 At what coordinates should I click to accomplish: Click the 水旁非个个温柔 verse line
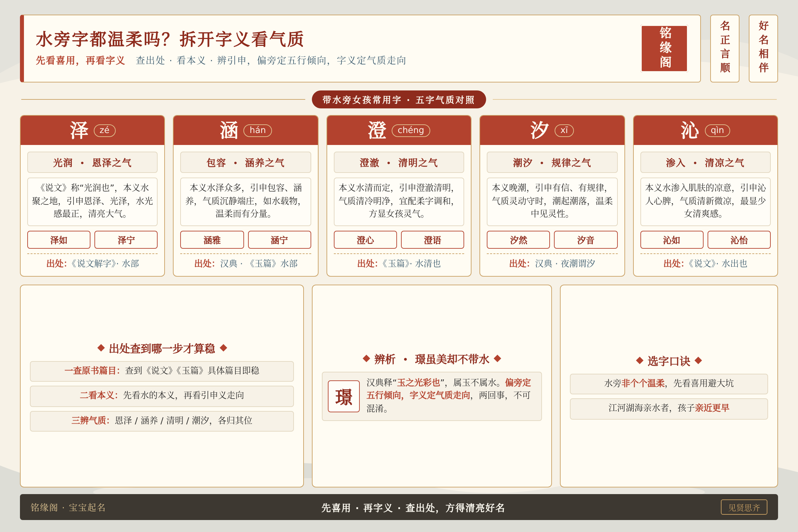point(669,384)
